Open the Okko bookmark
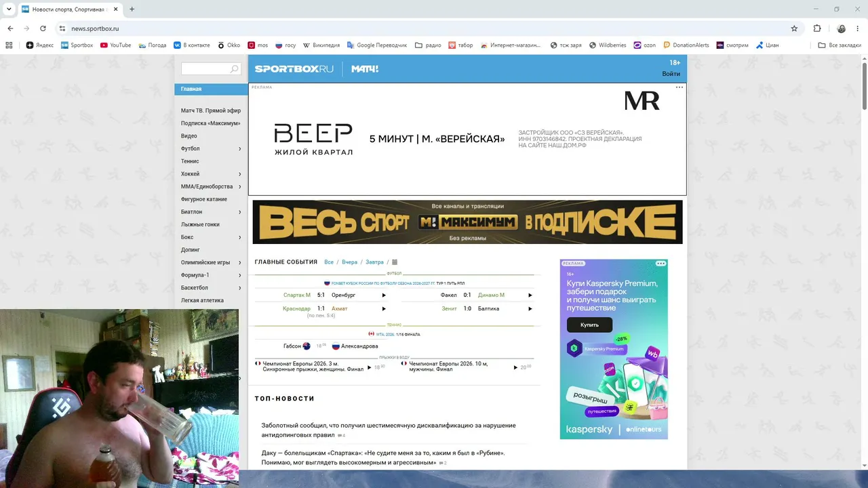The image size is (868, 488). (x=229, y=45)
